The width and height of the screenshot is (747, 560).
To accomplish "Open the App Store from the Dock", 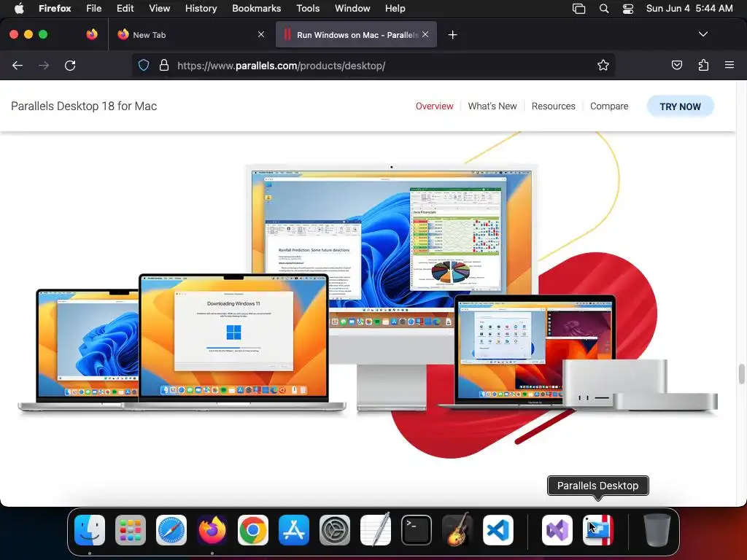I will pos(294,529).
